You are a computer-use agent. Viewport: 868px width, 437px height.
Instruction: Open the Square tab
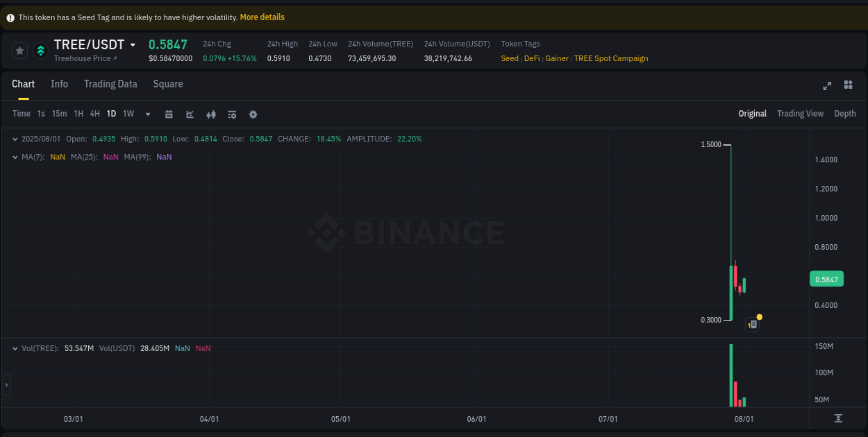(167, 84)
